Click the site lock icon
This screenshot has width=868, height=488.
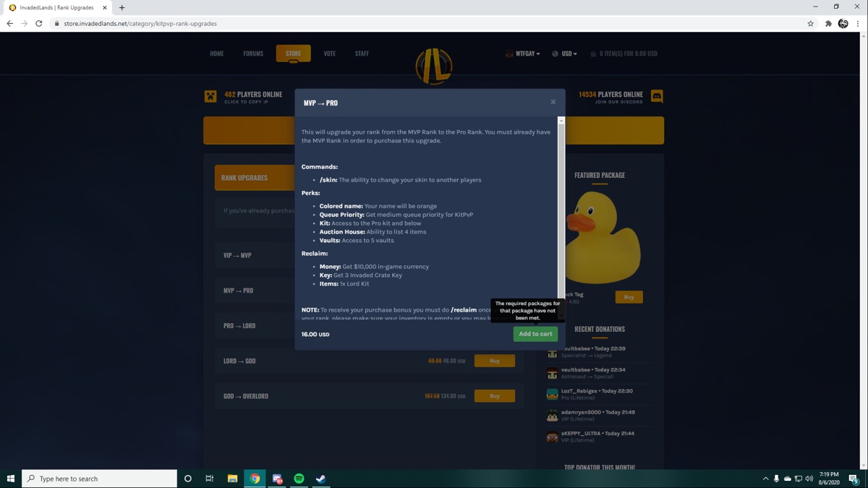(56, 24)
